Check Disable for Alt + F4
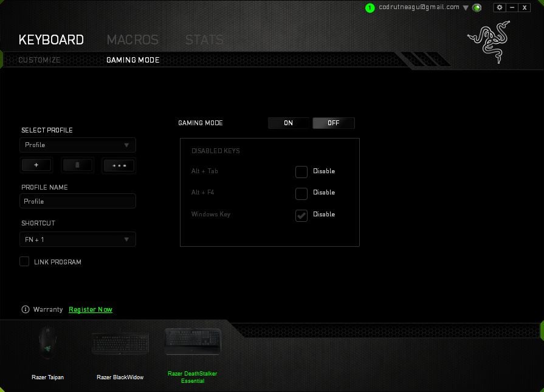This screenshot has width=544, height=392. (x=301, y=193)
